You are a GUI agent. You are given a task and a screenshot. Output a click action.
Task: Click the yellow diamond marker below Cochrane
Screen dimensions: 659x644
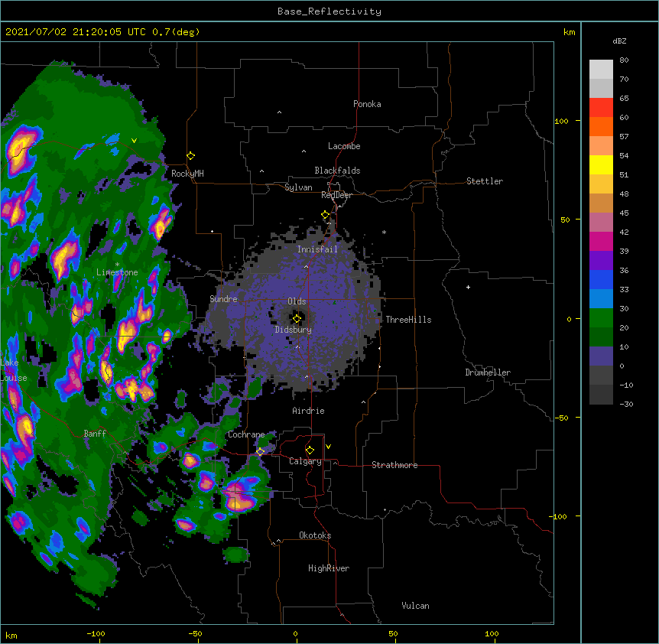pos(260,452)
